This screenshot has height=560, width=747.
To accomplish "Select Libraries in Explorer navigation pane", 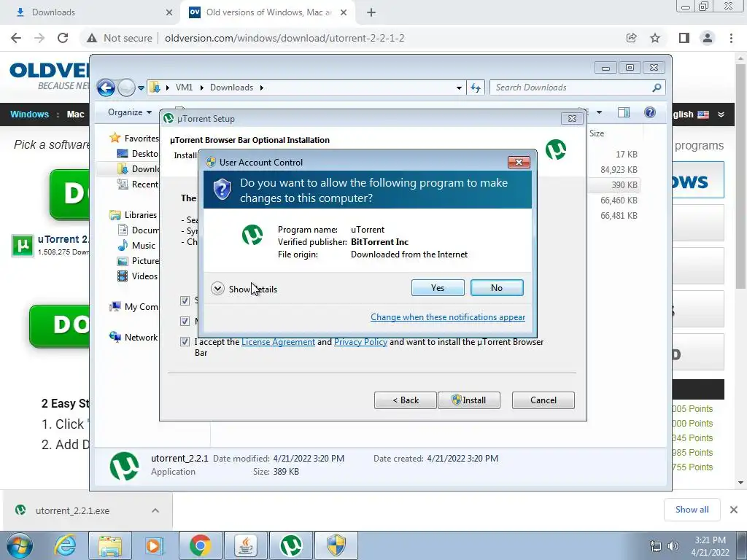I will [x=140, y=215].
